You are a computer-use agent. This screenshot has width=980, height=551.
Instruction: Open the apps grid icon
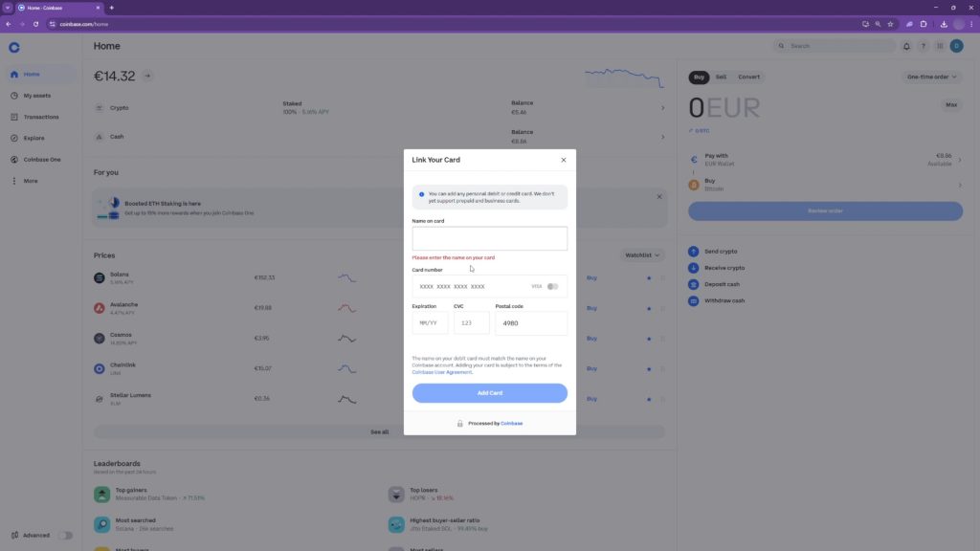click(x=940, y=46)
